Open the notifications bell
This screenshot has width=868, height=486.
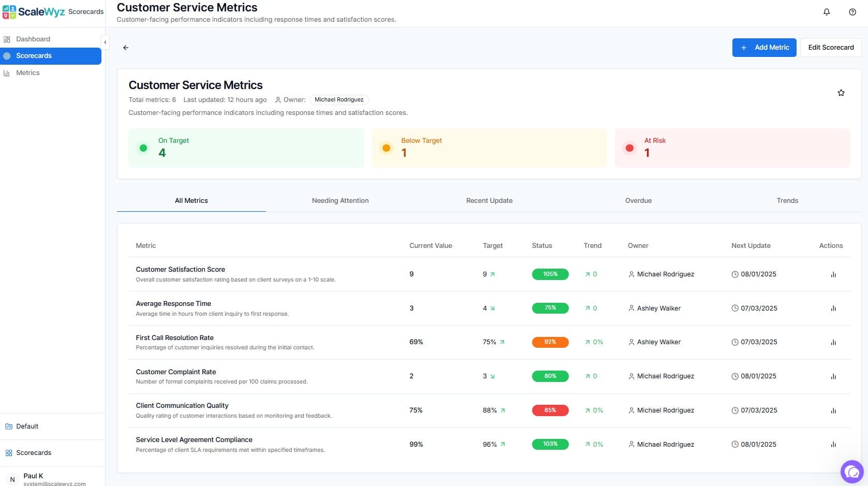tap(826, 11)
